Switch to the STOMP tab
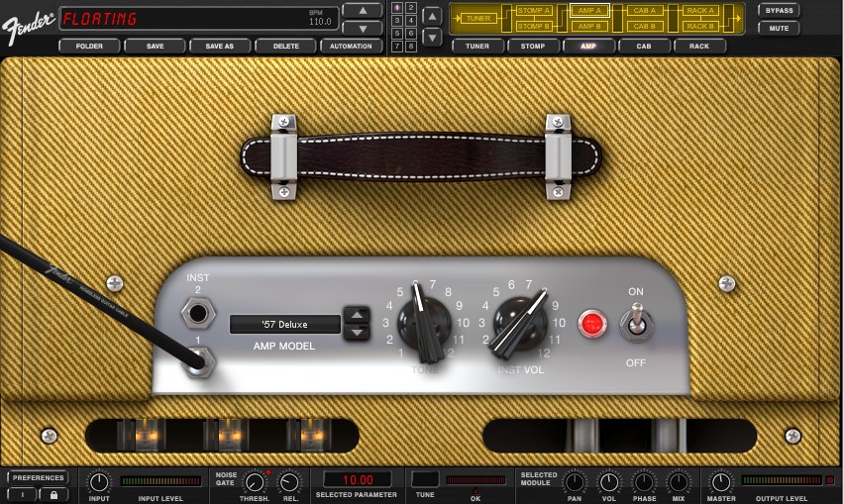Image resolution: width=844 pixels, height=504 pixels. tap(533, 47)
